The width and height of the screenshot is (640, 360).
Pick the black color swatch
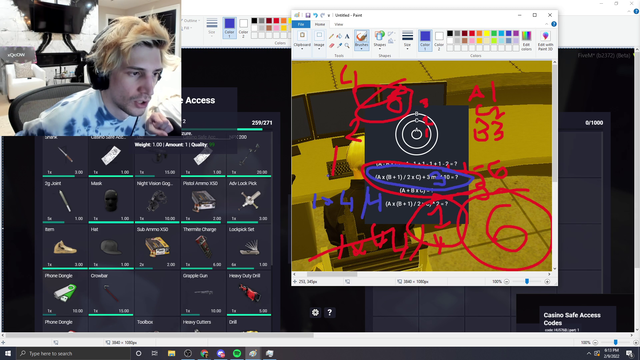(x=450, y=33)
